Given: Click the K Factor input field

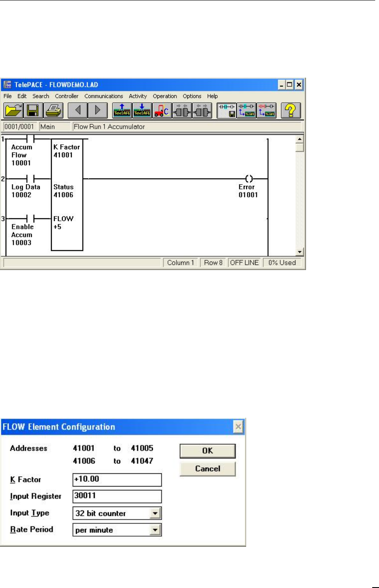Looking at the screenshot, I should click(117, 480).
